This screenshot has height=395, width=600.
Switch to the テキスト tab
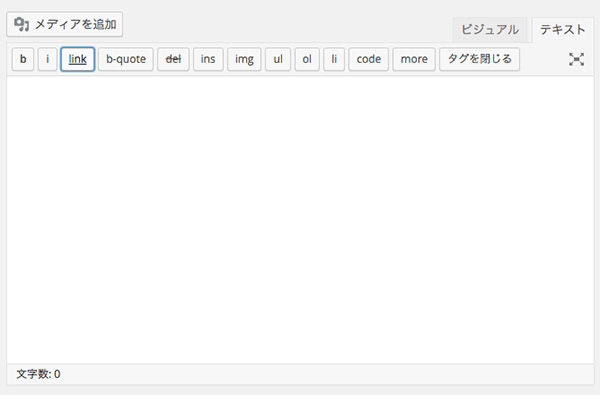click(562, 29)
